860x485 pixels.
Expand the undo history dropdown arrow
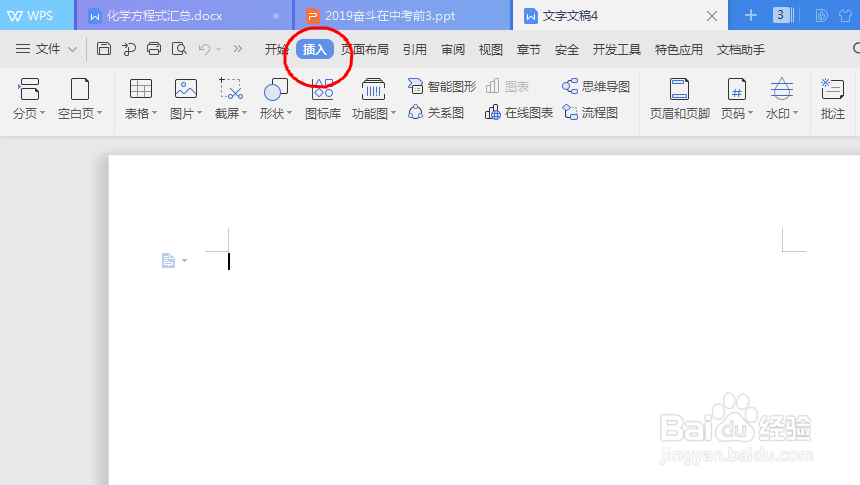pyautogui.click(x=218, y=49)
